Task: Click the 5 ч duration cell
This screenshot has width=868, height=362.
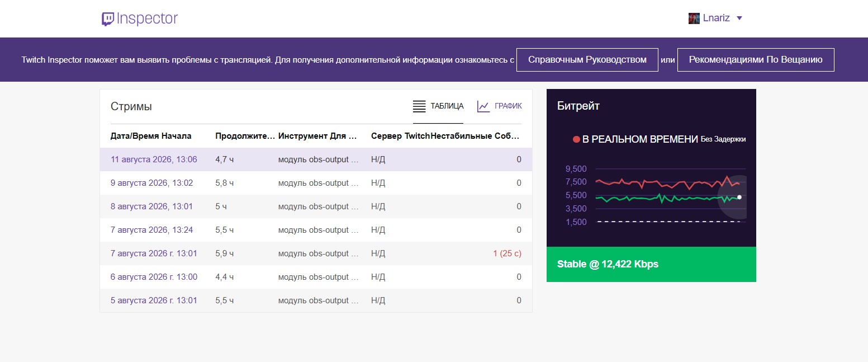Action: pos(221,206)
